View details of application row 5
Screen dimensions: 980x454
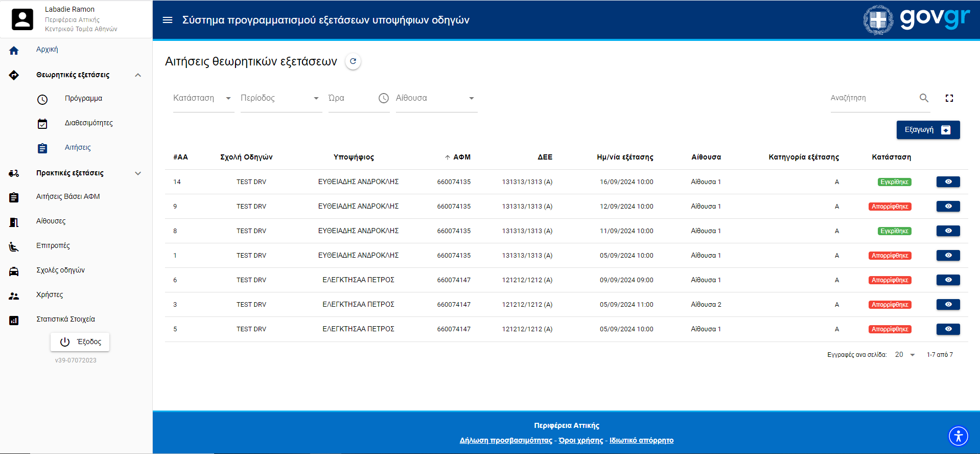948,329
